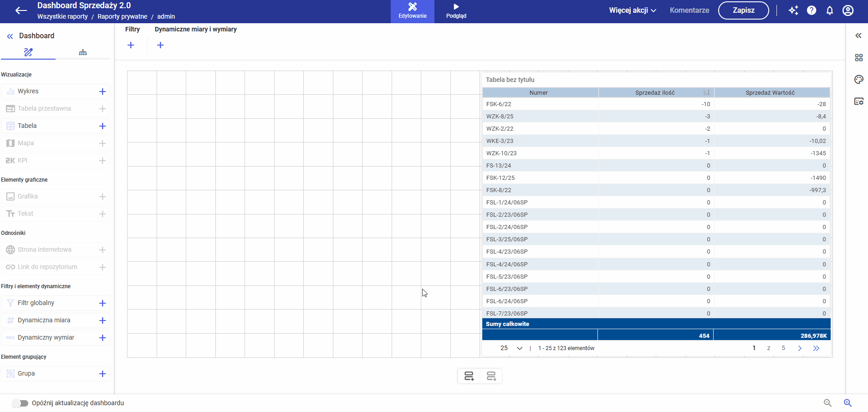Image resolution: width=868 pixels, height=412 pixels.
Task: Open the user account profile icon
Action: [x=848, y=10]
